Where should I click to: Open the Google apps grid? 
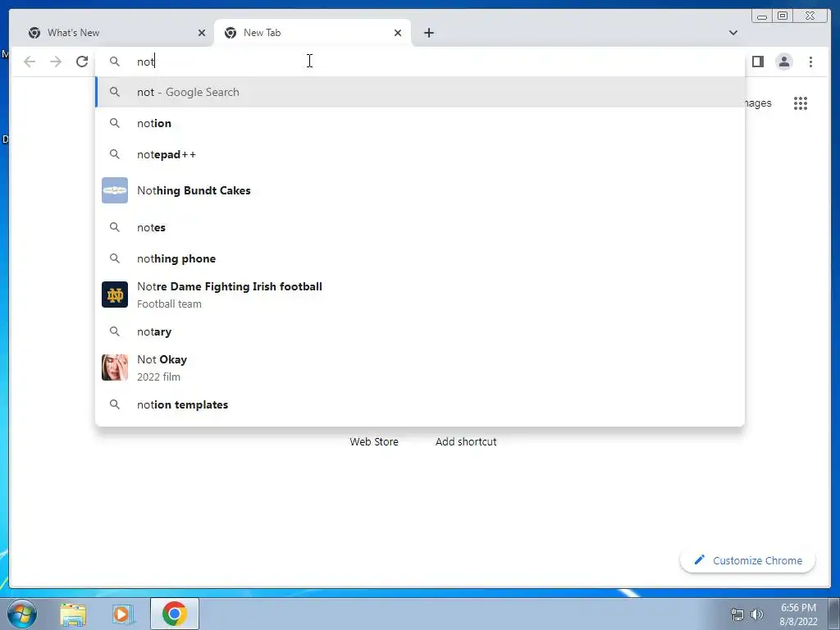coord(801,103)
